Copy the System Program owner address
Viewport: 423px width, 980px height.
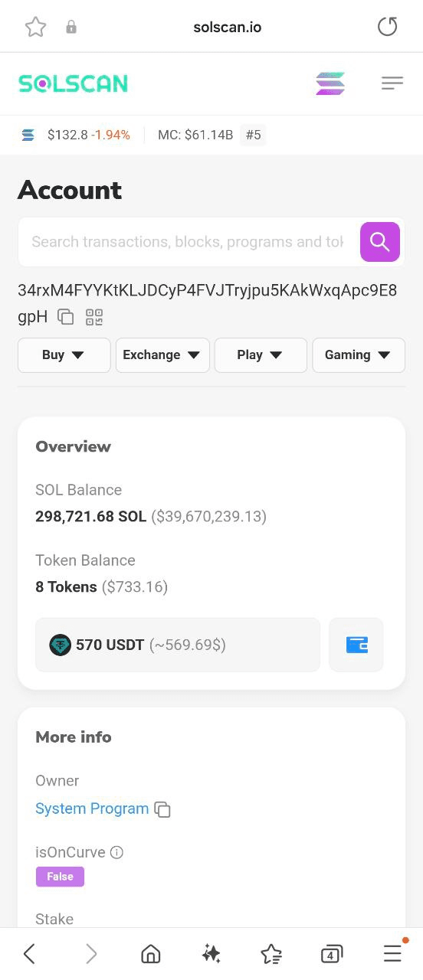[x=162, y=809]
